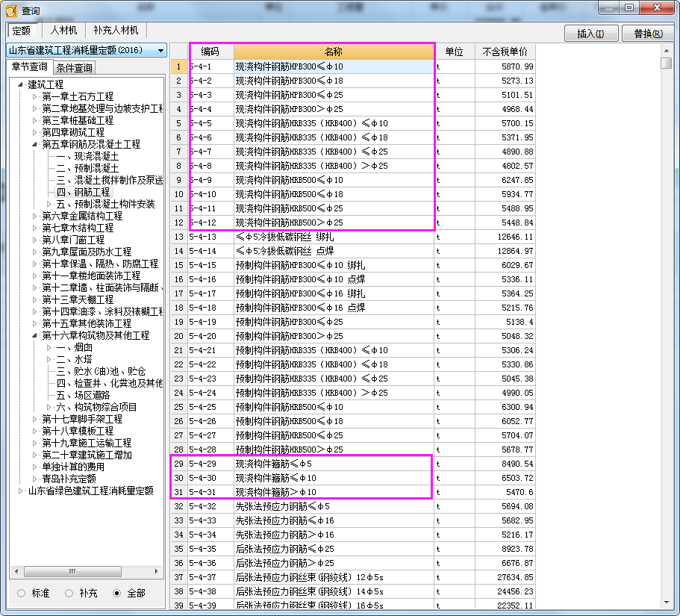Screen dimensions: 680x616
Task: Sort by the 名称 column header
Action: pyautogui.click(x=333, y=52)
